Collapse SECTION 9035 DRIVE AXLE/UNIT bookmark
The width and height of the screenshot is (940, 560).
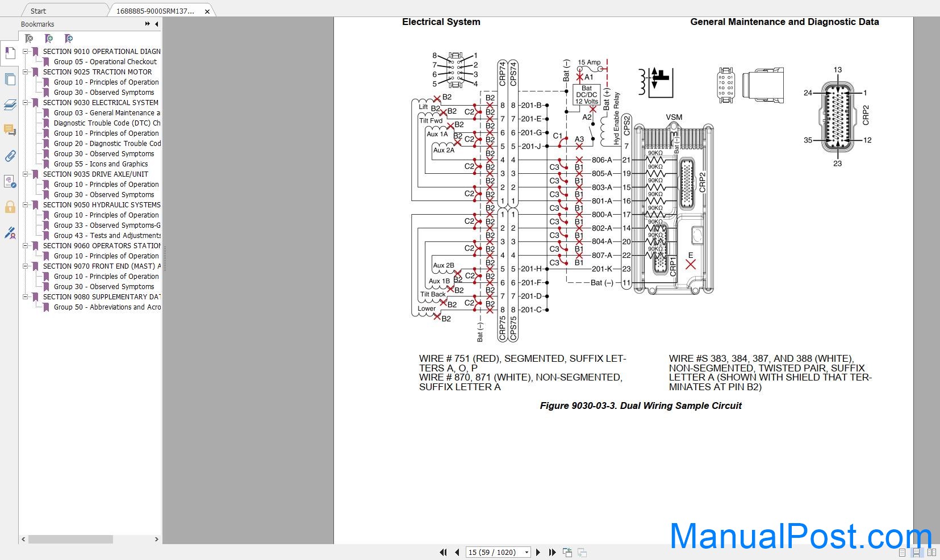26,174
